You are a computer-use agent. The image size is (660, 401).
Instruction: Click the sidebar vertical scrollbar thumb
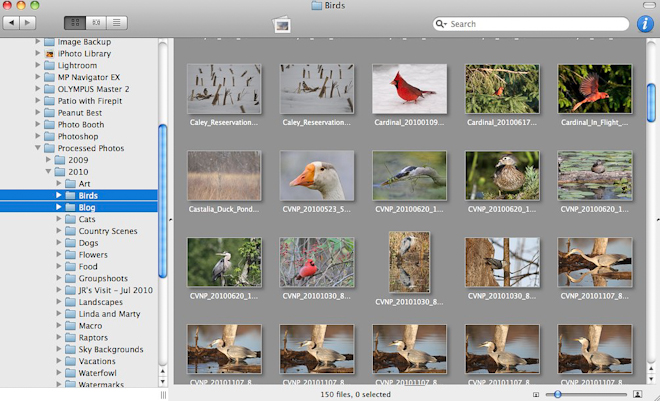coord(162,201)
